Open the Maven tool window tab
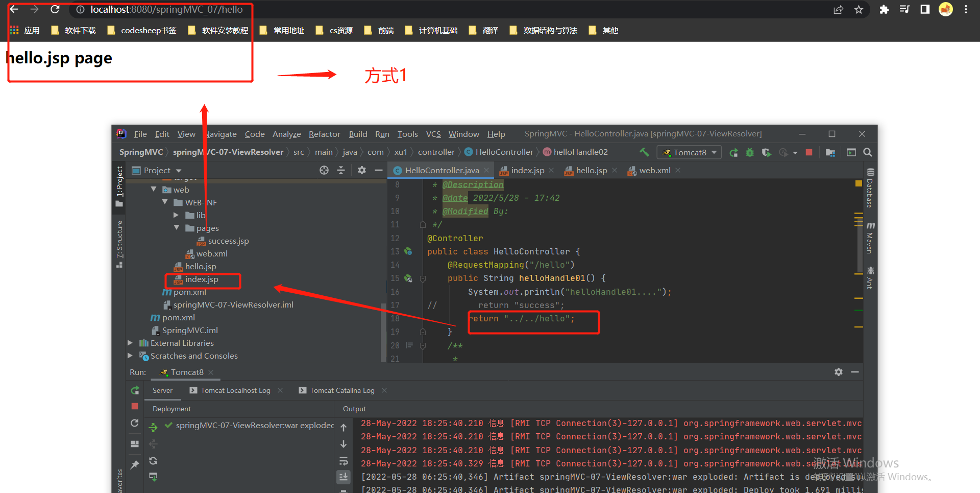The height and width of the screenshot is (493, 980). click(870, 238)
